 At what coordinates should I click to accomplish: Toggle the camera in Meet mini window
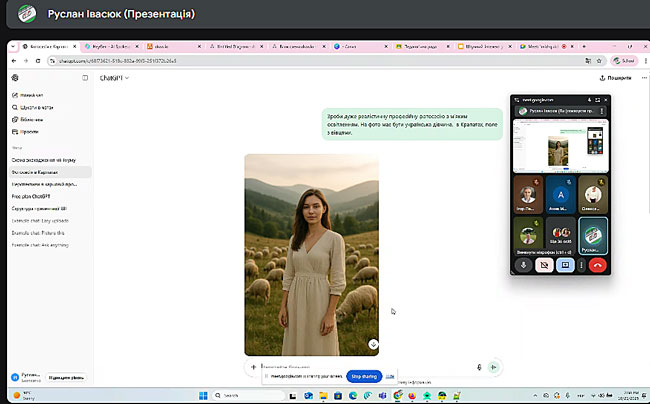tap(545, 266)
